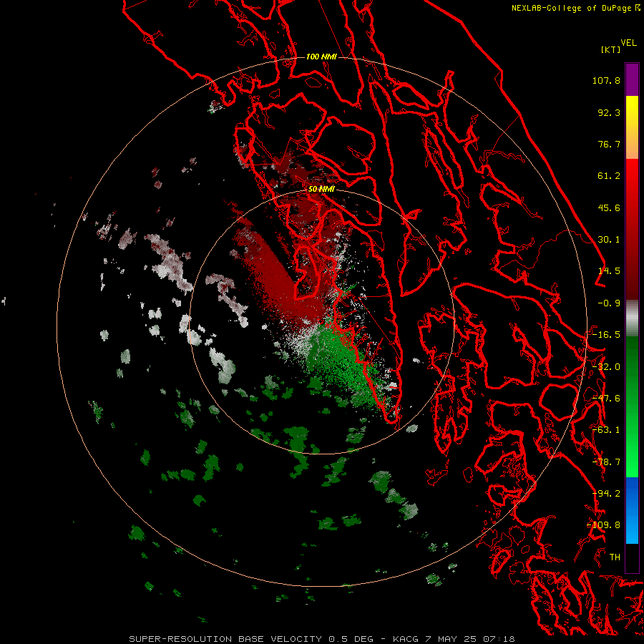644x644 pixels.
Task: Select the 61.2 velocity scale value
Action: coord(609,176)
